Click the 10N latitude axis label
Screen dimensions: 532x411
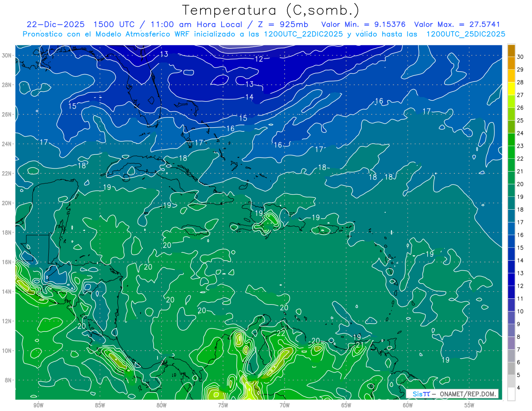click(x=7, y=350)
